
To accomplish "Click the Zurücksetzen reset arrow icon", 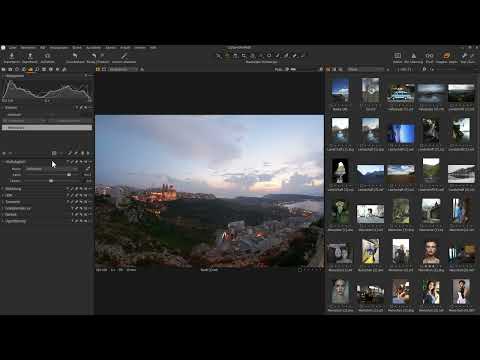I will coord(75,56).
